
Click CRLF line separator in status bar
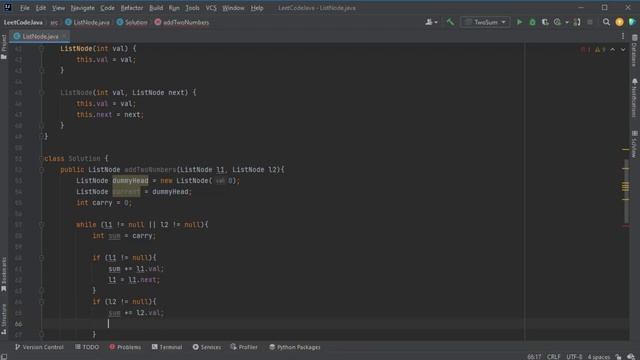[x=553, y=357]
